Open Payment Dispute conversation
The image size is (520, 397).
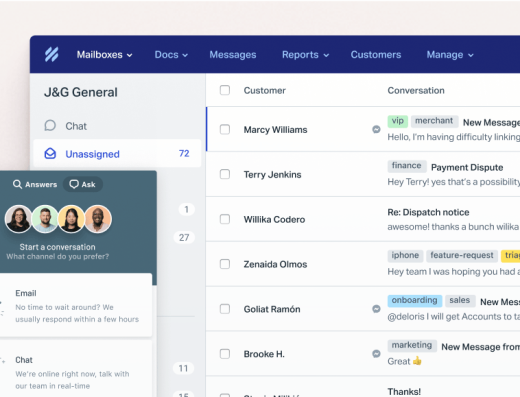467,167
